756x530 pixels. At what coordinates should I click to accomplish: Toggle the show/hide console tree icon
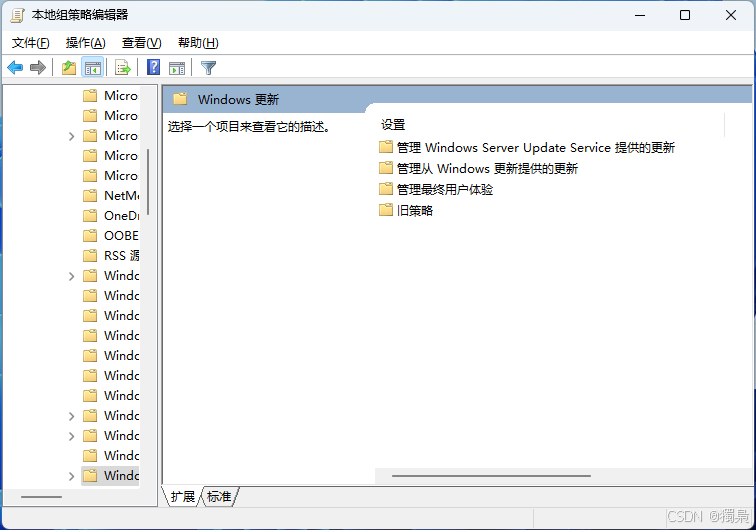[93, 68]
